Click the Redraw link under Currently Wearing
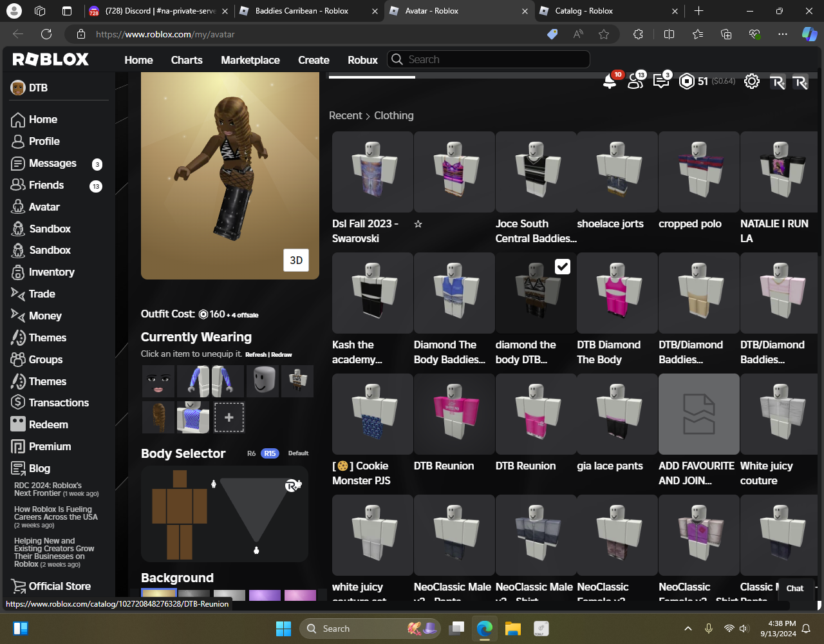The width and height of the screenshot is (824, 644). (x=281, y=355)
